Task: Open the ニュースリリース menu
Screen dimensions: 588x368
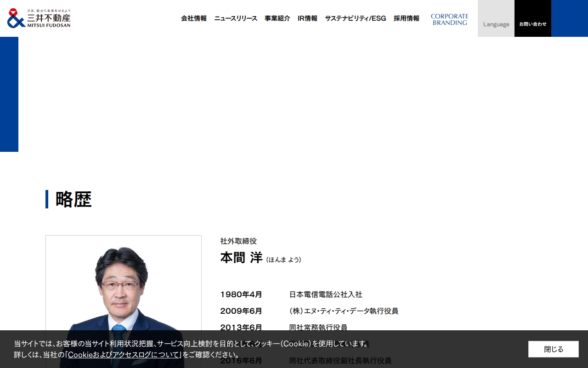Action: [x=236, y=18]
